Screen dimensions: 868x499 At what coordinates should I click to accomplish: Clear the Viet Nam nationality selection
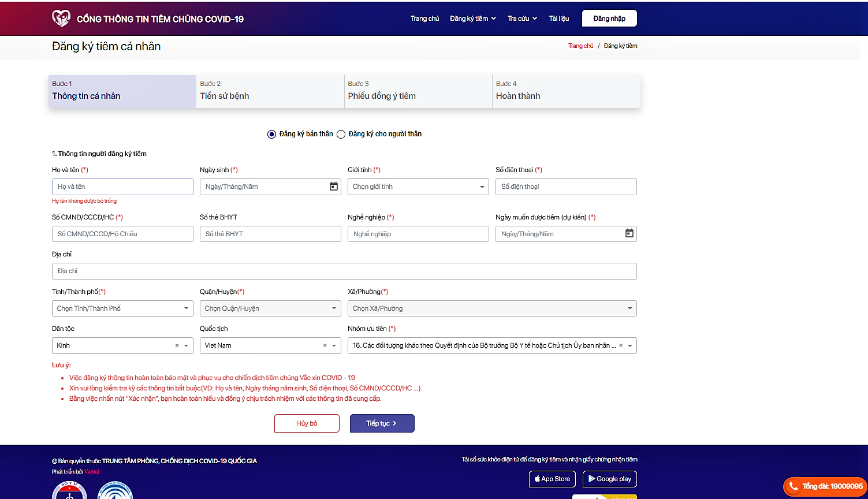(325, 345)
